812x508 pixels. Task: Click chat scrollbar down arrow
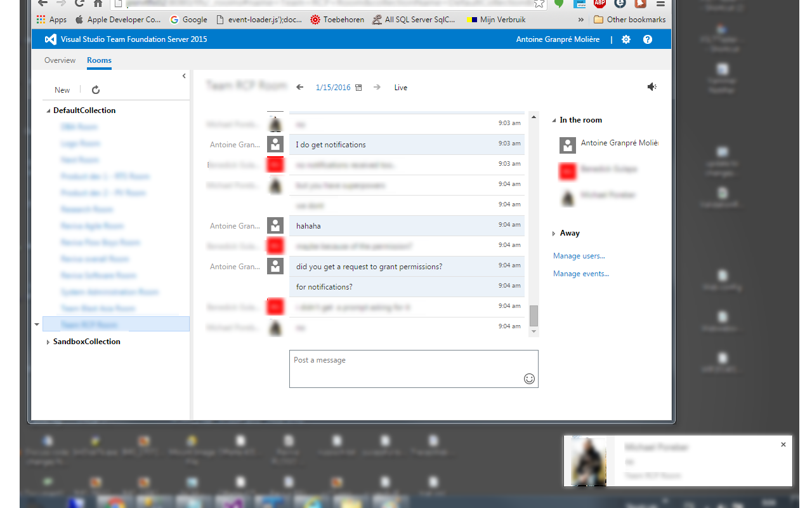(534, 331)
